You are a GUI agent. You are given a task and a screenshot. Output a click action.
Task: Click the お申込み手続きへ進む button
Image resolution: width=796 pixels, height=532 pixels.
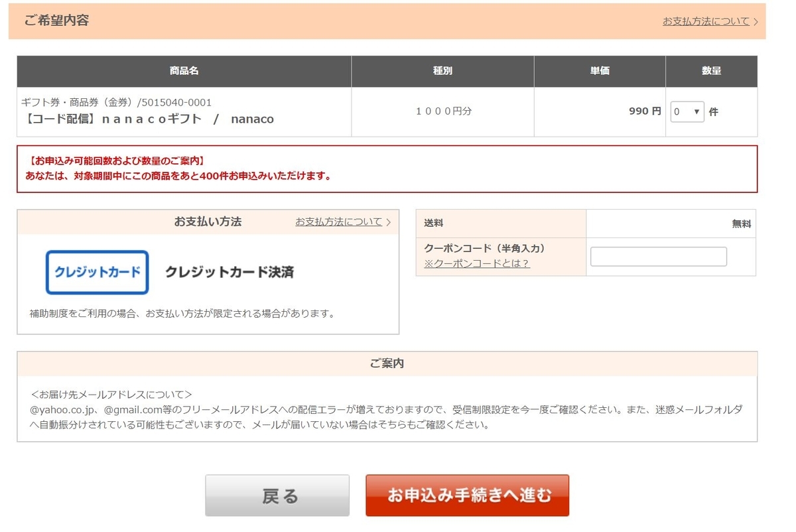[468, 496]
